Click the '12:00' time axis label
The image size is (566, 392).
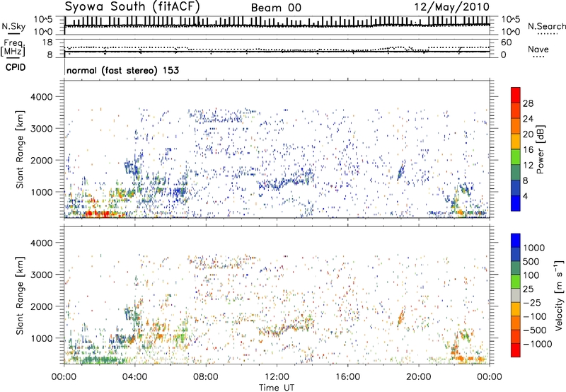point(277,377)
